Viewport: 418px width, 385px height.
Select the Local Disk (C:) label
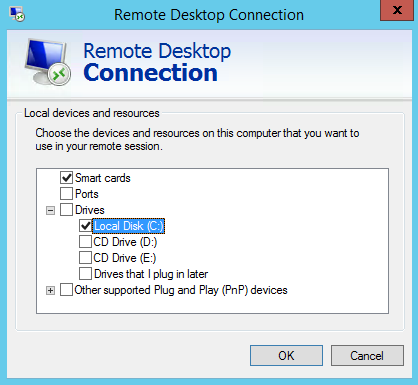129,226
